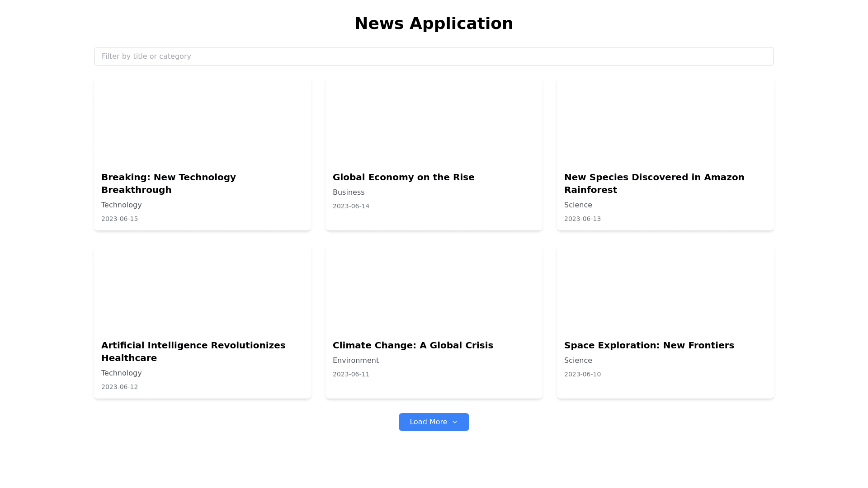The image size is (868, 488).
Task: Click the Science label under Space Exploration
Action: pyautogui.click(x=578, y=361)
